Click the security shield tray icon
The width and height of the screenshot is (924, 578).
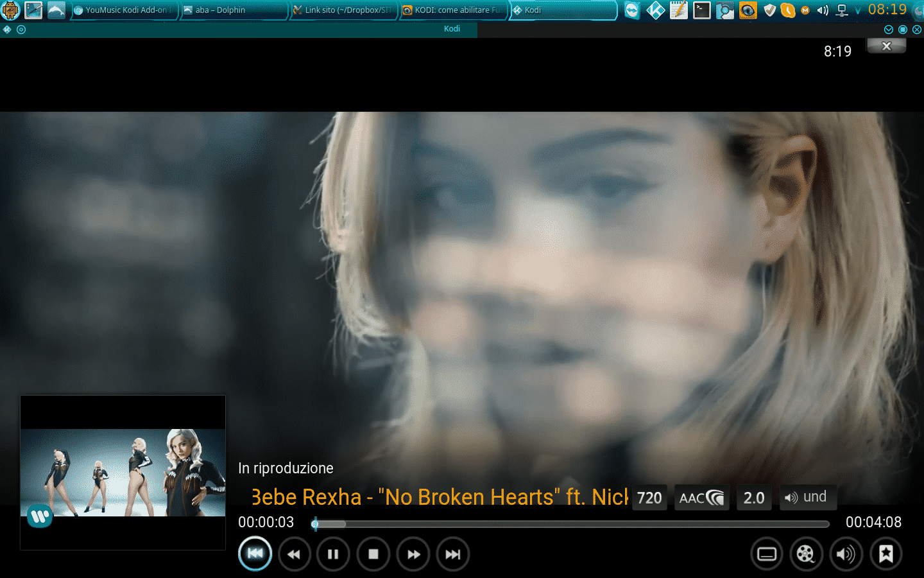tap(770, 10)
